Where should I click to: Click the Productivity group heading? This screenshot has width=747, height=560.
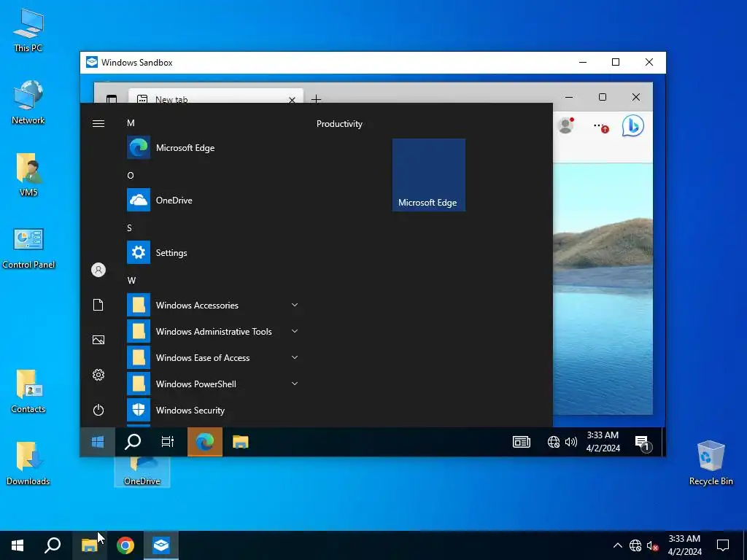tap(339, 124)
